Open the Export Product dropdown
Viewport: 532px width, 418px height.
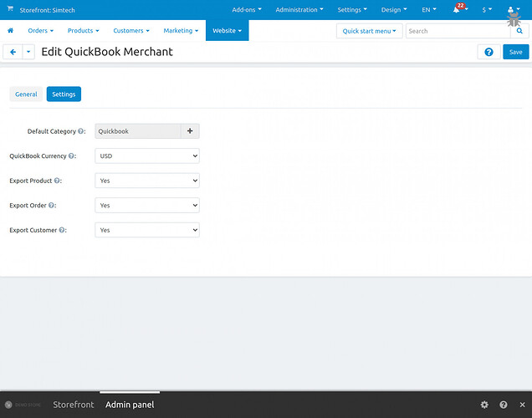pos(147,181)
